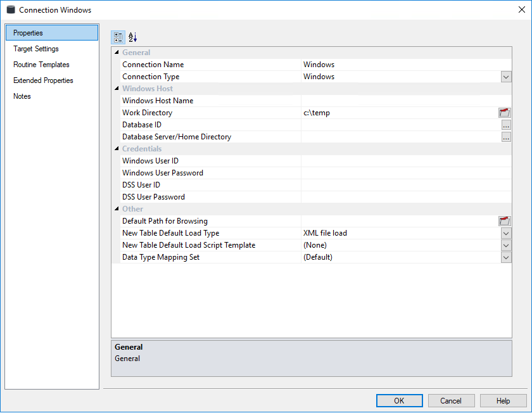
Task: Click the 'General' section header text
Action: [x=136, y=53]
